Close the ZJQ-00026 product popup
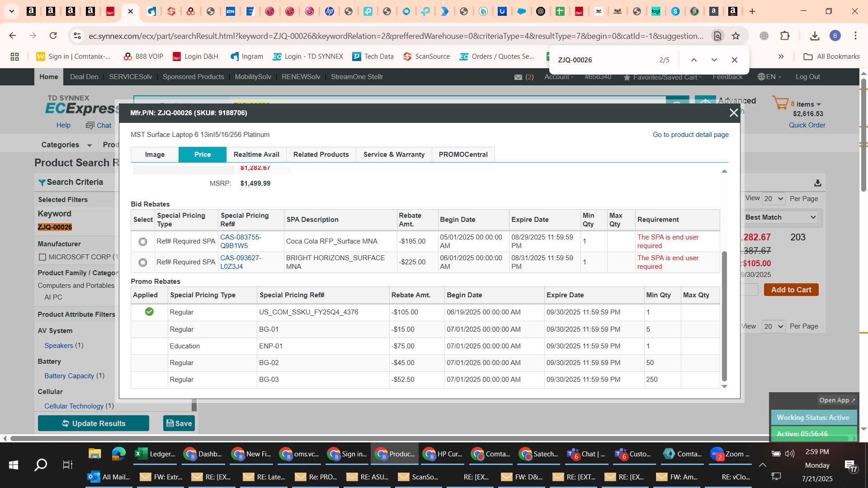The image size is (868, 488). click(x=734, y=113)
